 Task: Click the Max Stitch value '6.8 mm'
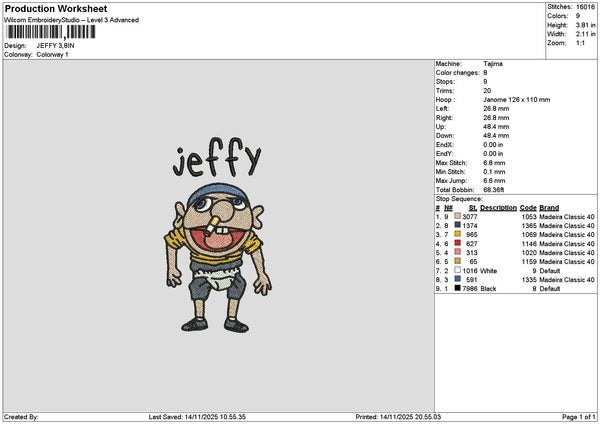494,163
